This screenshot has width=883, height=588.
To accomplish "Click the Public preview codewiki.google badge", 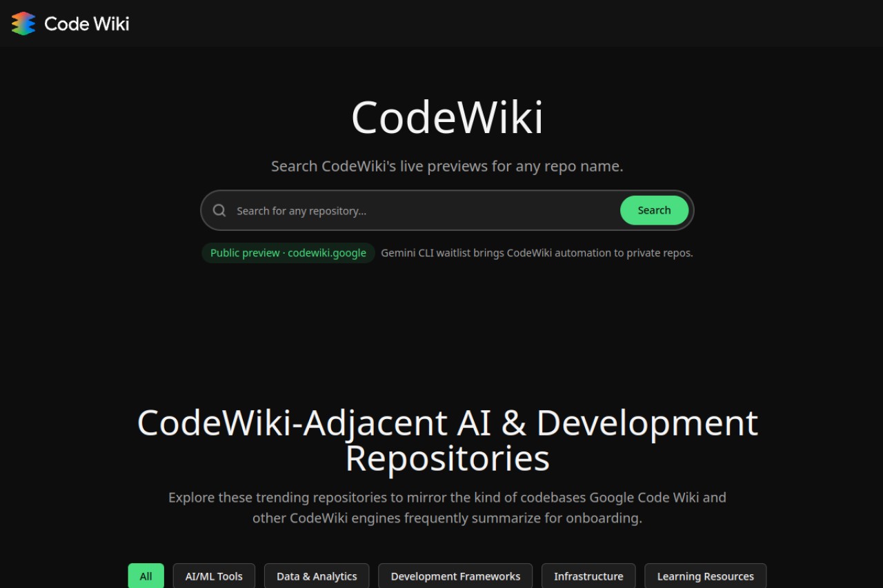I will [288, 253].
